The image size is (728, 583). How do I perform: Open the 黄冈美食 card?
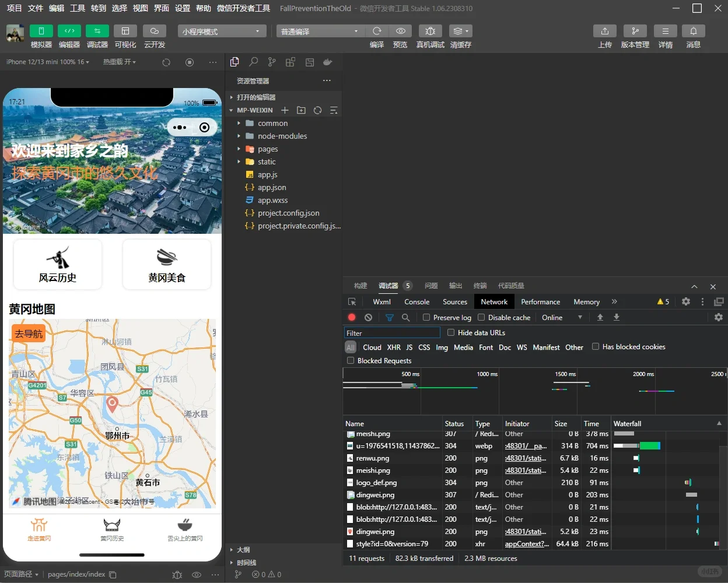[167, 264]
